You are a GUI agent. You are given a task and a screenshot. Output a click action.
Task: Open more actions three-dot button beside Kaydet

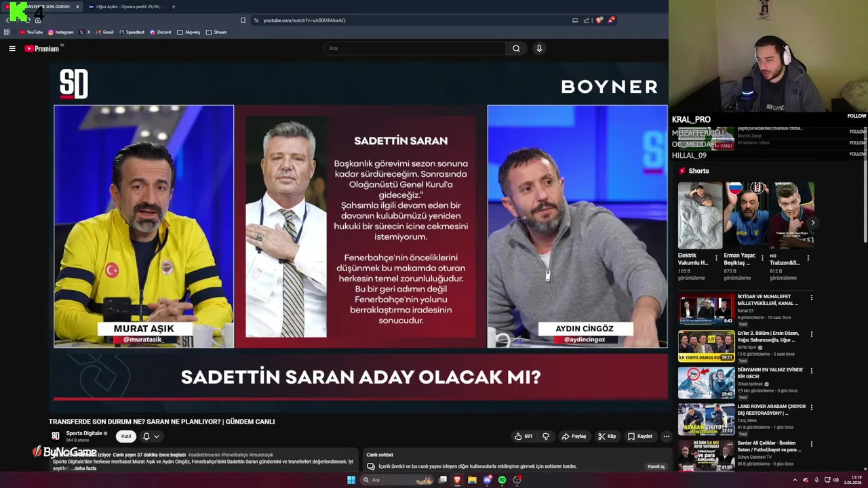pyautogui.click(x=667, y=436)
